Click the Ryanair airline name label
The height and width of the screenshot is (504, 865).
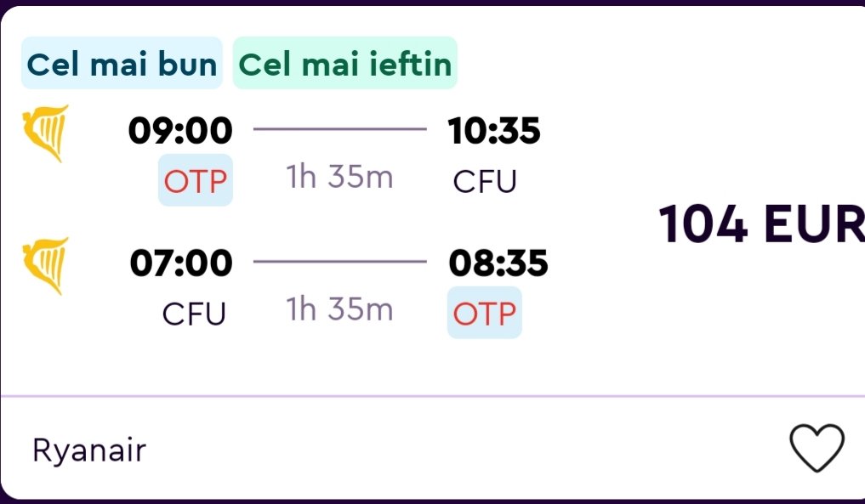coord(89,450)
